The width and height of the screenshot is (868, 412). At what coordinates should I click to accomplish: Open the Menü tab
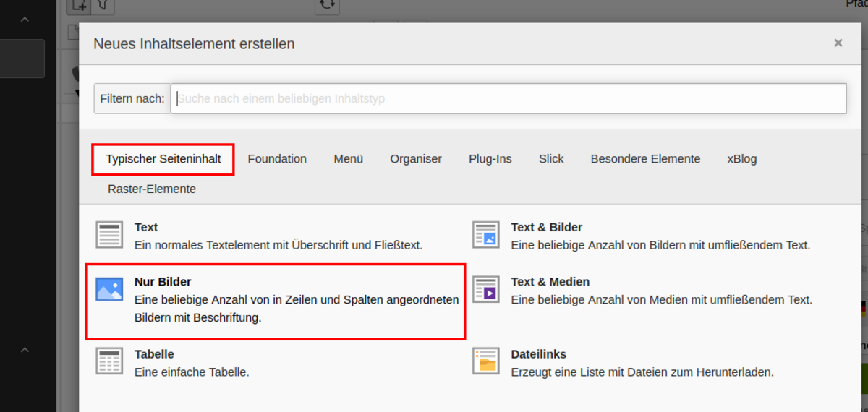[x=349, y=159]
